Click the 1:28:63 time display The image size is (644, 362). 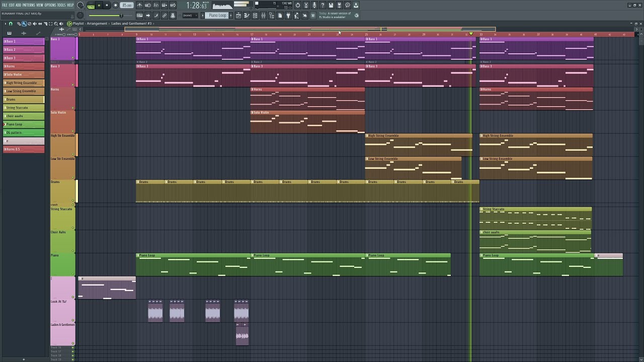tap(196, 5)
